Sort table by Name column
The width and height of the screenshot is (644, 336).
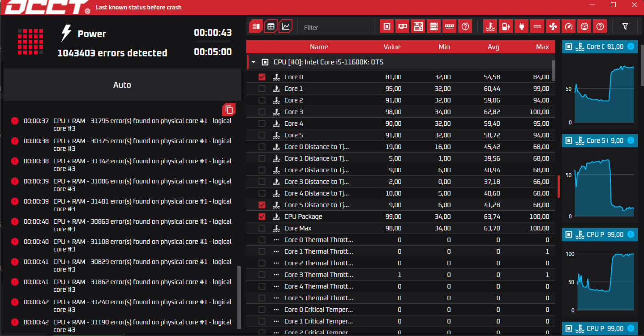click(319, 47)
